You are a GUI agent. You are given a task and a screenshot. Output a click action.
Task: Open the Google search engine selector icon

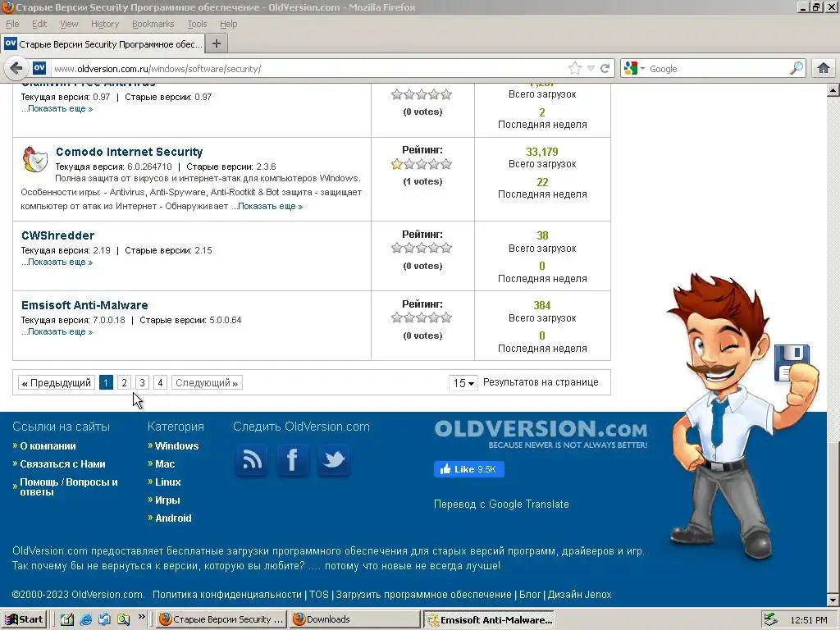tap(634, 68)
